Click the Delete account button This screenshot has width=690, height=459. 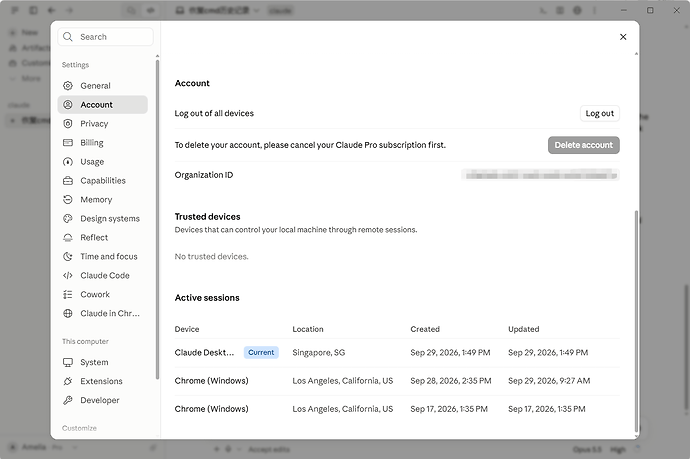(584, 145)
